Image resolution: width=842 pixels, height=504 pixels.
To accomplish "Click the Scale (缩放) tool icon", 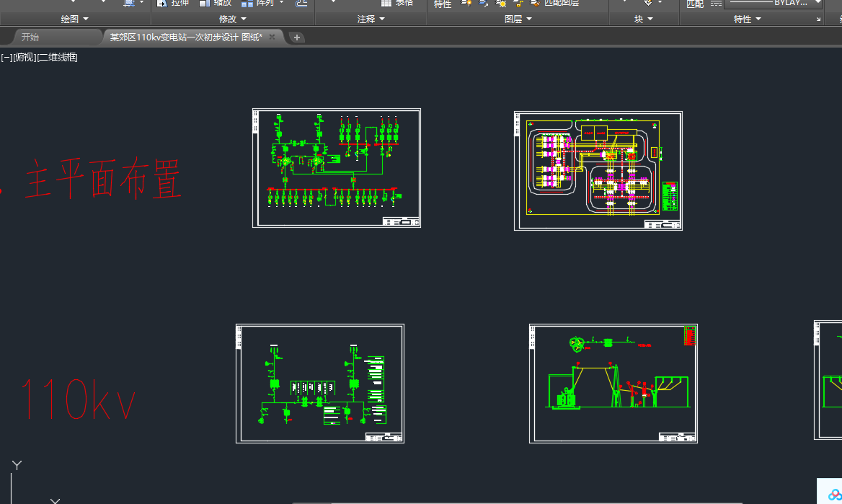I will click(205, 3).
